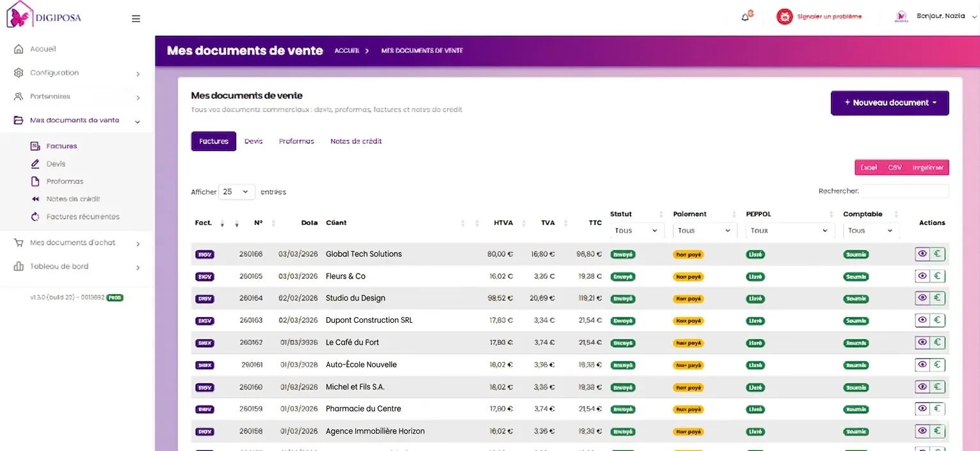Open the entries-per-page selector showing 25

click(237, 192)
